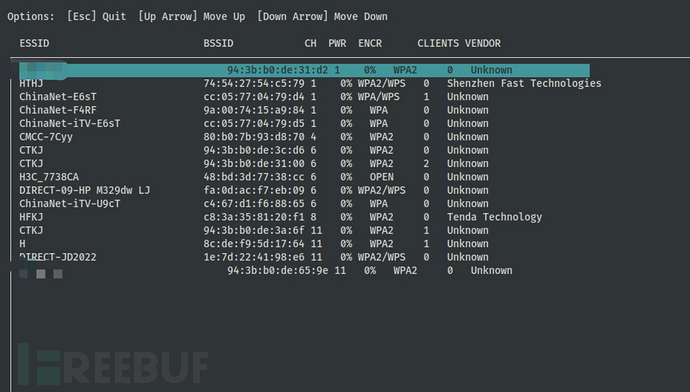Select the DIRECT-JD2022 network name
This screenshot has width=690, height=392.
58,257
